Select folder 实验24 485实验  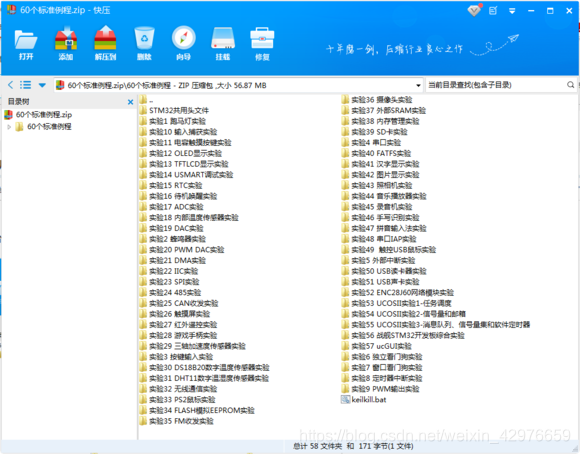point(171,293)
